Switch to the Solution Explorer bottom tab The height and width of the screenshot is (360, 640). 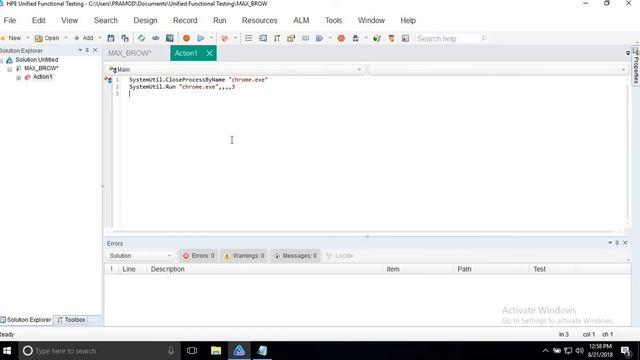[26, 320]
